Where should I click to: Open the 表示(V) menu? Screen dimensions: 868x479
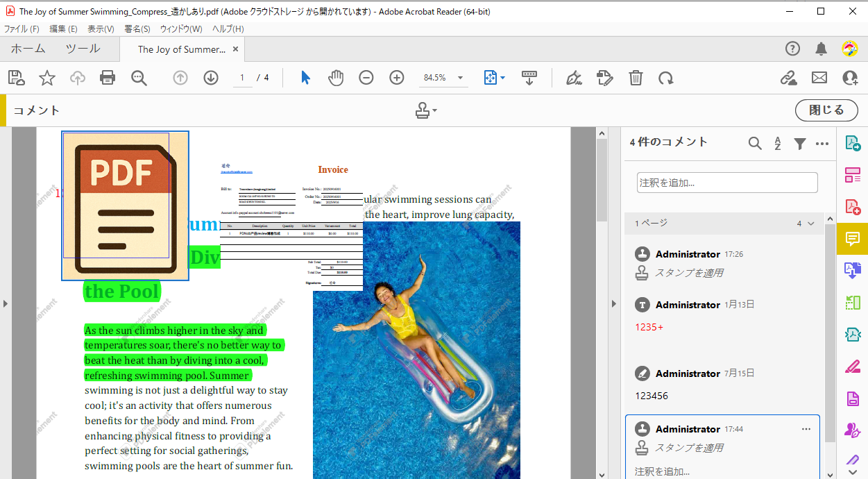101,28
